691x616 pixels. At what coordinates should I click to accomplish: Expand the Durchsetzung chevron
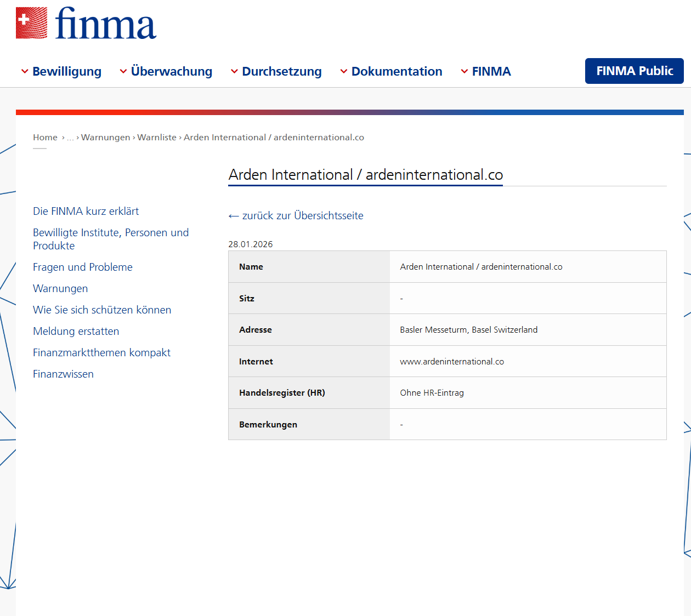(234, 72)
